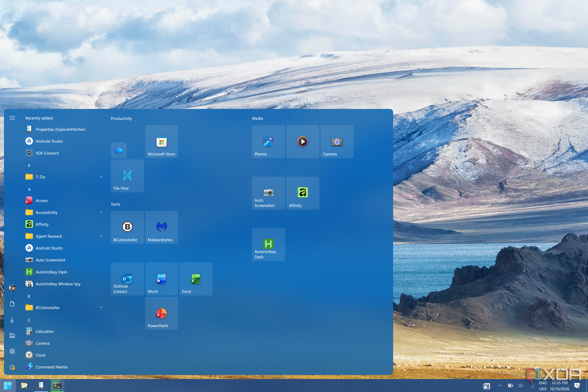Screen dimensions: 588x392
Task: Launch Access from the app list
Action: coord(64,201)
